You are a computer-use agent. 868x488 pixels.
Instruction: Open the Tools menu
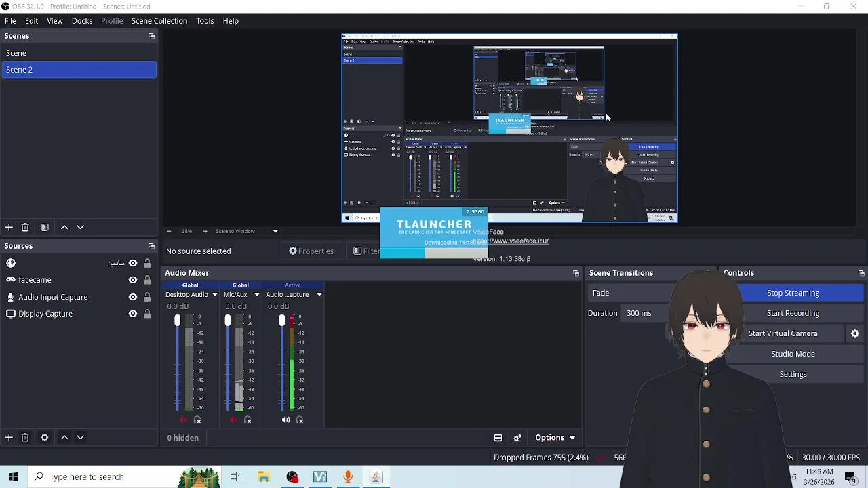(x=205, y=21)
